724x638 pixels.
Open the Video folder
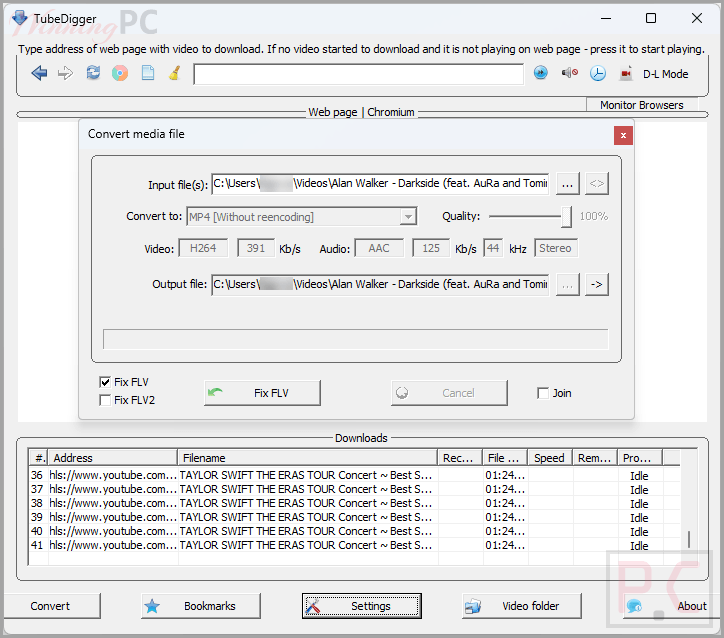coord(522,606)
